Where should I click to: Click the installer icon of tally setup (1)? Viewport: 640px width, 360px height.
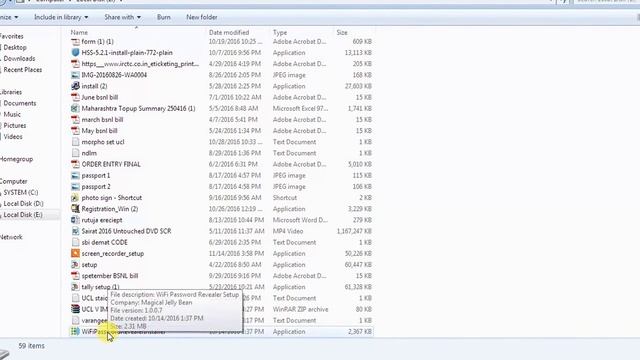[75, 287]
